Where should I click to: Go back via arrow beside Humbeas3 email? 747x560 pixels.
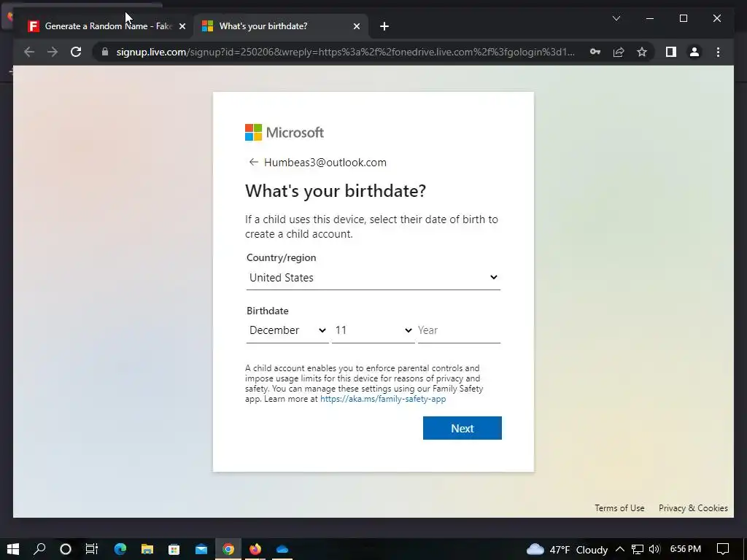(x=253, y=163)
